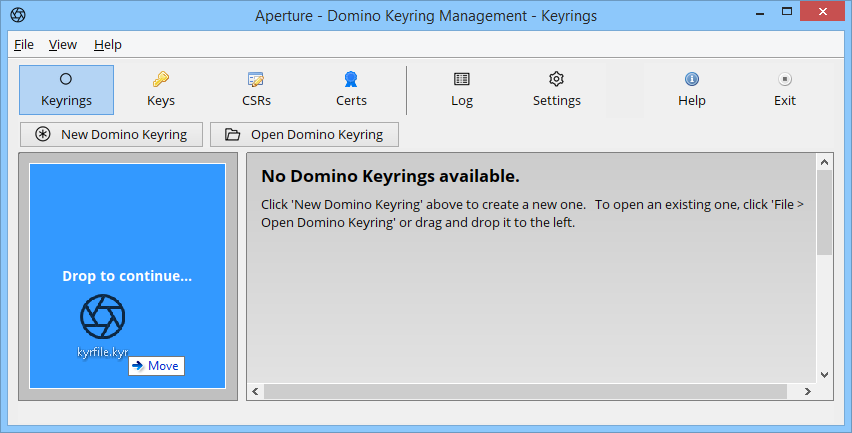Click the Aperture app icon in title bar
Screen dimensions: 852x433
click(18, 15)
